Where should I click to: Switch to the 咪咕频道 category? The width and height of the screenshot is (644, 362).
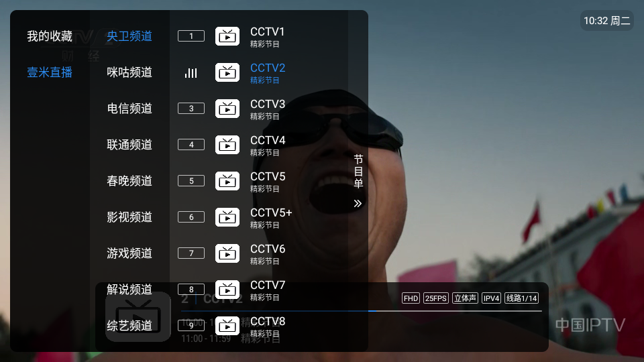[x=129, y=72]
